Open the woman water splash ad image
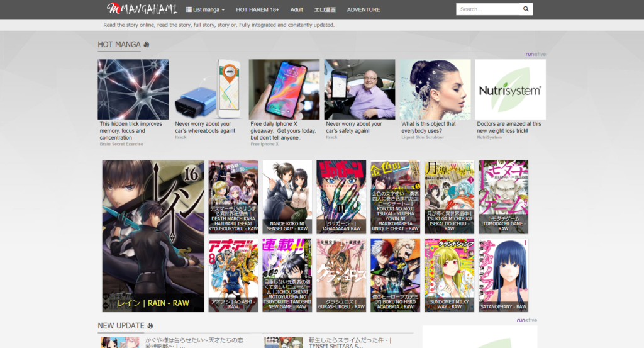Viewport: 644px width, 348px height. tap(435, 89)
